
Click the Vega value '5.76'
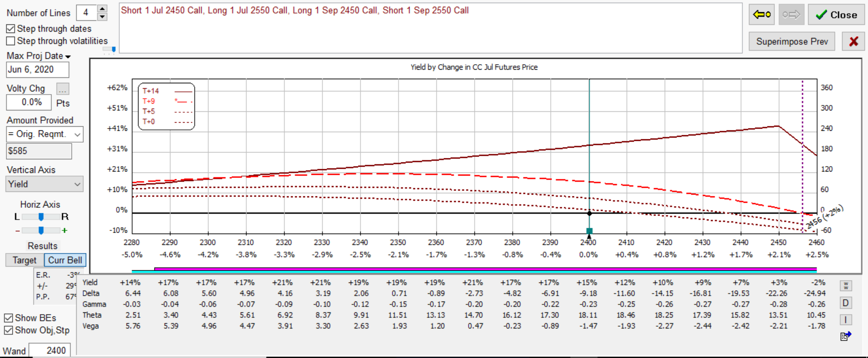133,326
